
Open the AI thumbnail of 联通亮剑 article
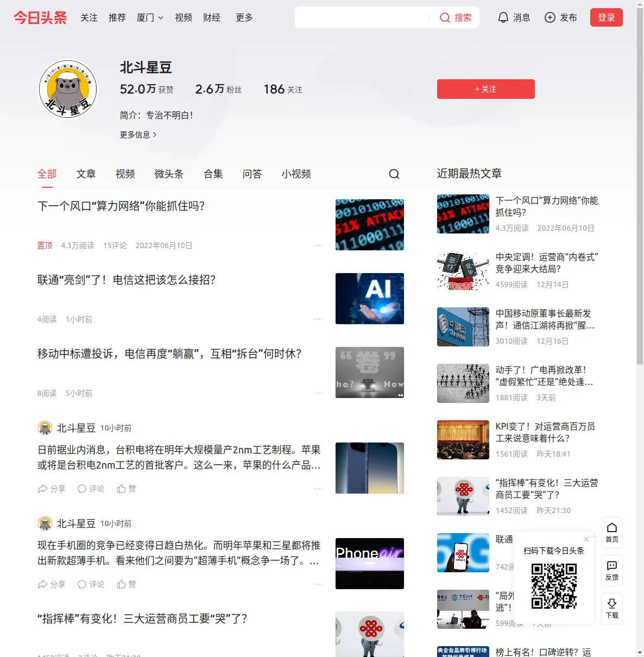point(370,299)
